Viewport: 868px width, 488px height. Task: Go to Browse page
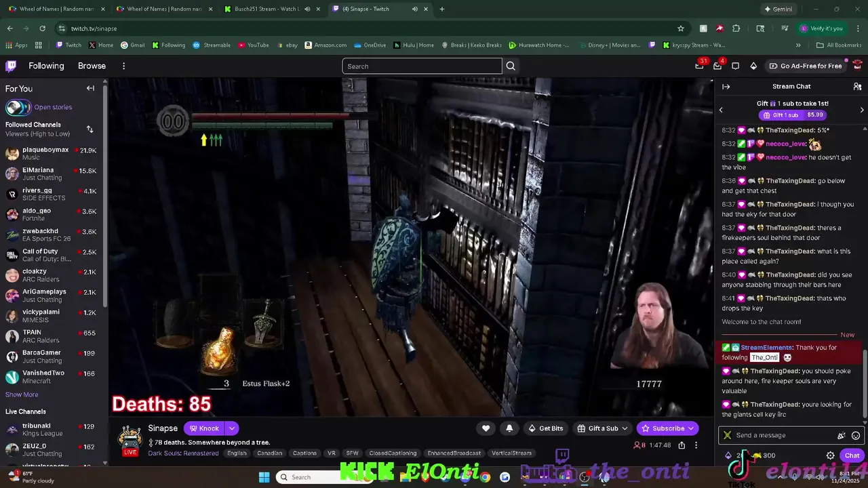[x=92, y=66]
